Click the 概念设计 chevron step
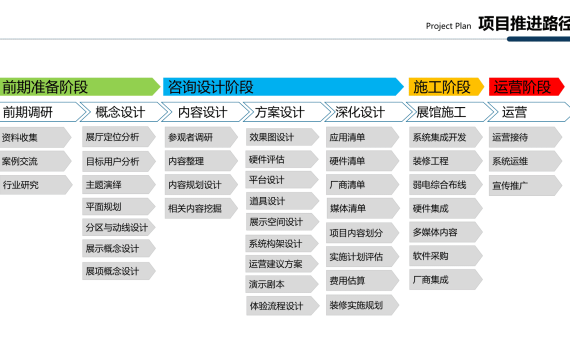Image resolution: width=570 pixels, height=360 pixels. [123, 112]
